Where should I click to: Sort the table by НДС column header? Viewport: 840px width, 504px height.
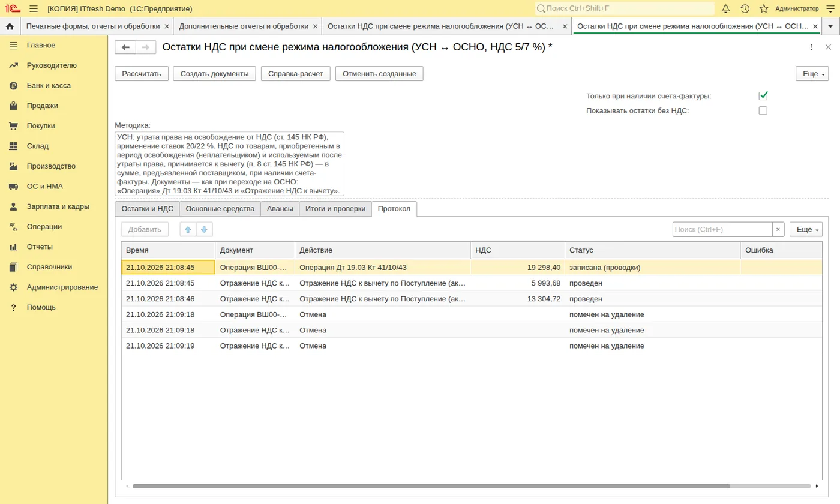pyautogui.click(x=517, y=250)
